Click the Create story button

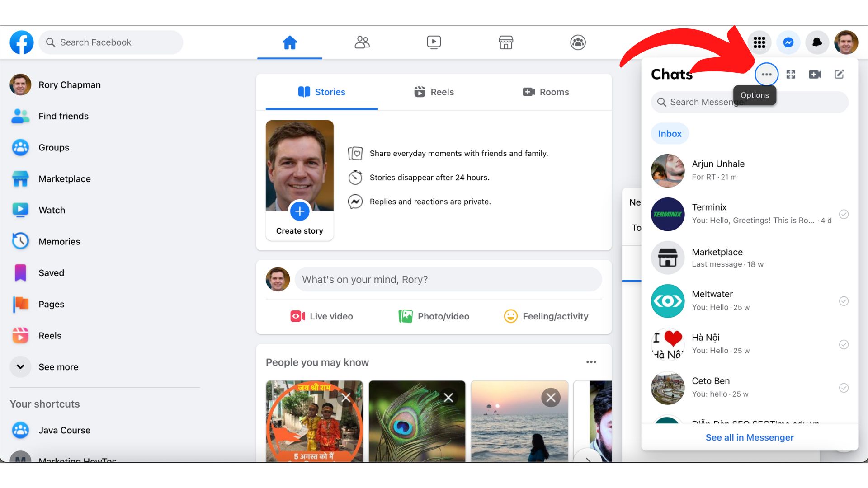(x=299, y=211)
